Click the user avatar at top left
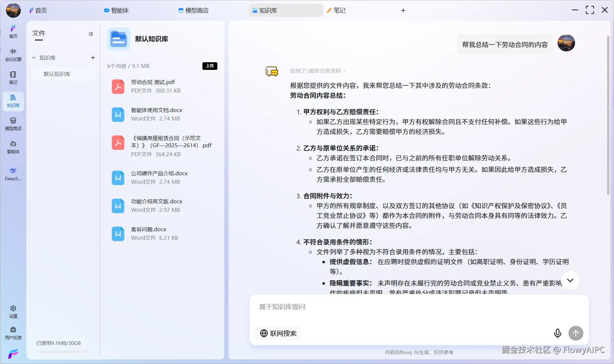614x364 pixels. click(13, 10)
